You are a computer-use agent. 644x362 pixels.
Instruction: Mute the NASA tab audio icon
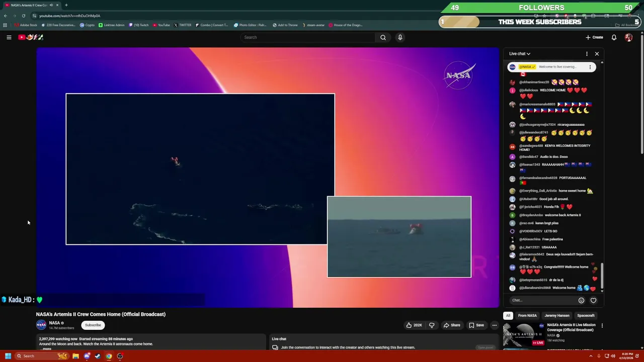coord(51,5)
